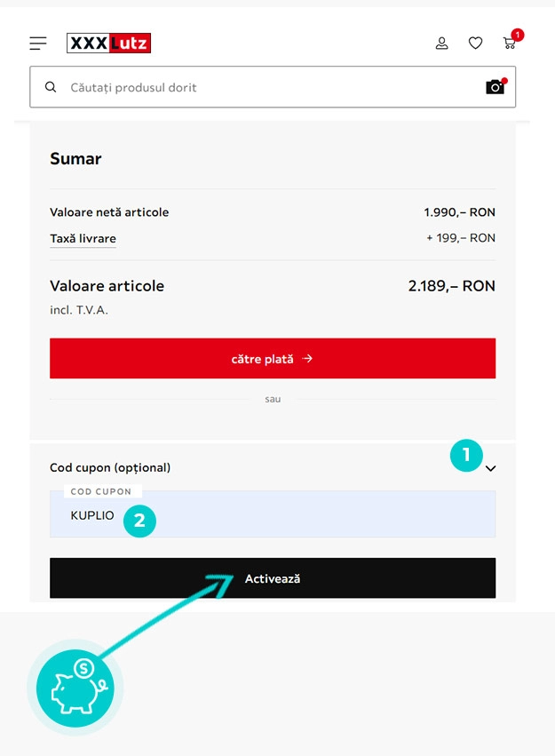Click the XXXLutz logo
This screenshot has height=756, width=555.
pos(109,43)
